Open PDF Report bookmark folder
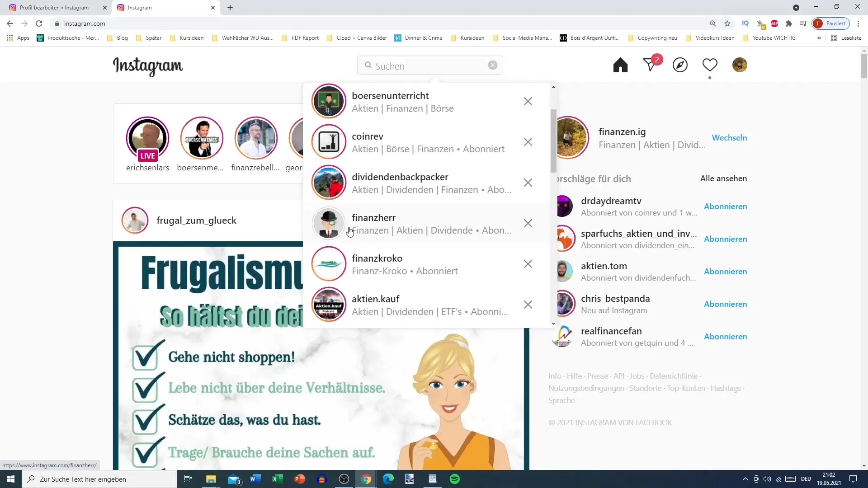This screenshot has height=488, width=868. [x=300, y=38]
